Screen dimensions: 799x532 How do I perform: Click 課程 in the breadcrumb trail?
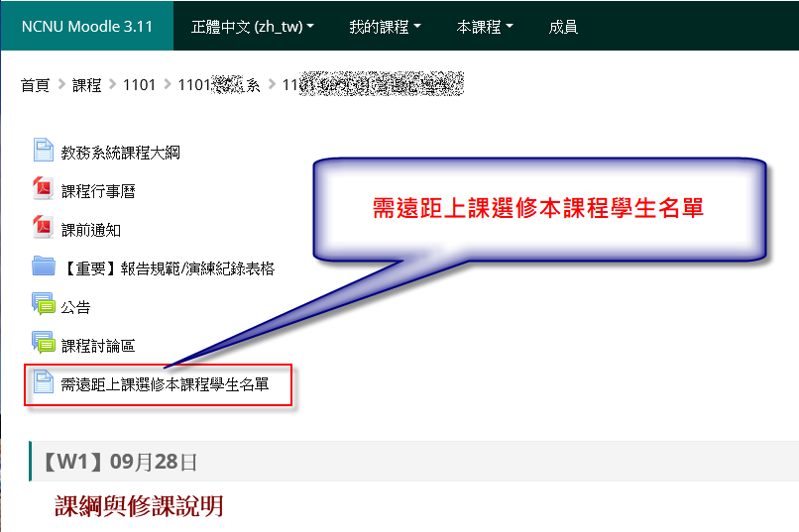(86, 85)
